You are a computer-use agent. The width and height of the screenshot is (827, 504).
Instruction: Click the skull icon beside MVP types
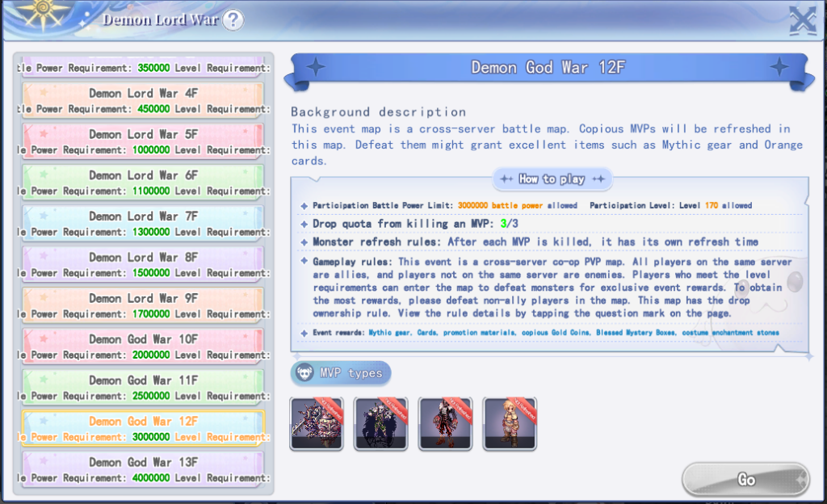(305, 373)
